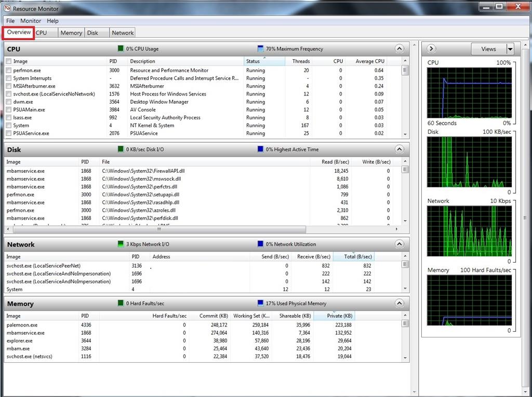Select the Overview tab
Screen dimensions: 532x397
pos(19,32)
